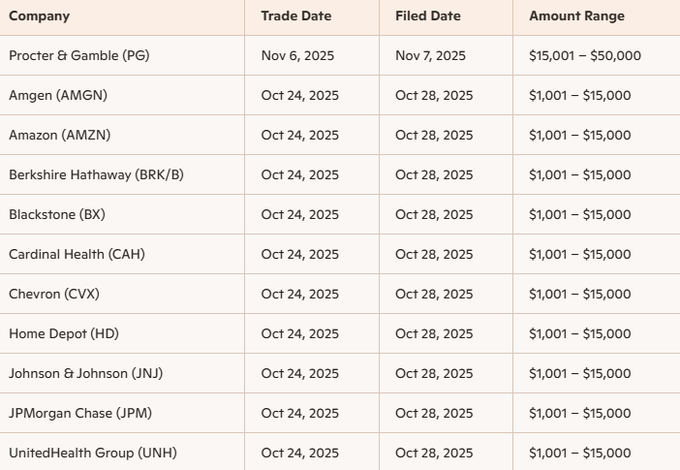Select the Amazon (AMZN) company cell

60,135
